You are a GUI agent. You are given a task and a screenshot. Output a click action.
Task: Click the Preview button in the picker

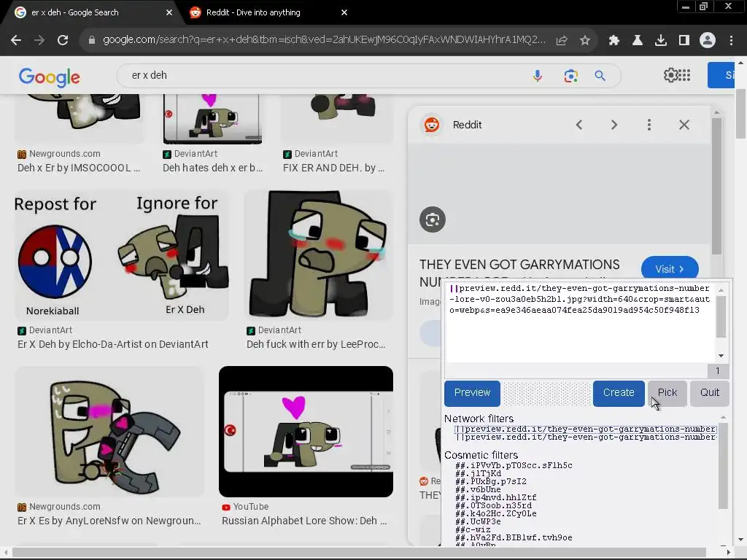tap(472, 393)
